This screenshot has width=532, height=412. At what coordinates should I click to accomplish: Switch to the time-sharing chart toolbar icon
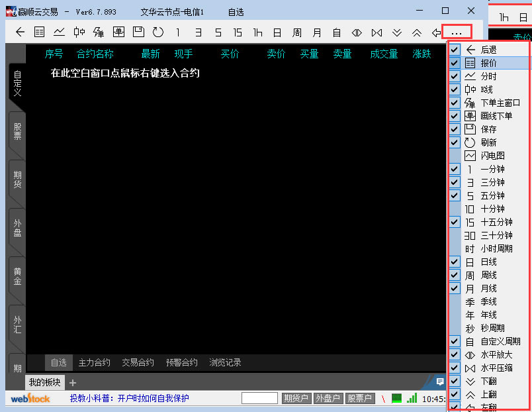point(60,32)
